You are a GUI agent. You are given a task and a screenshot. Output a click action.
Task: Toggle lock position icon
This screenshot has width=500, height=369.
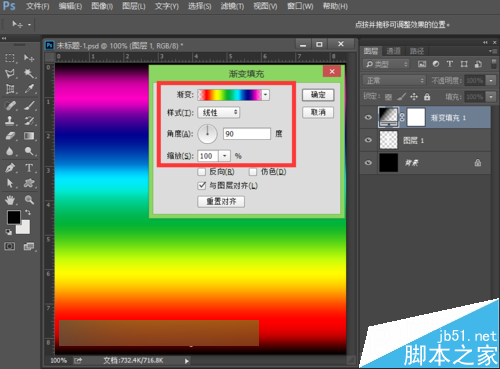[x=414, y=97]
